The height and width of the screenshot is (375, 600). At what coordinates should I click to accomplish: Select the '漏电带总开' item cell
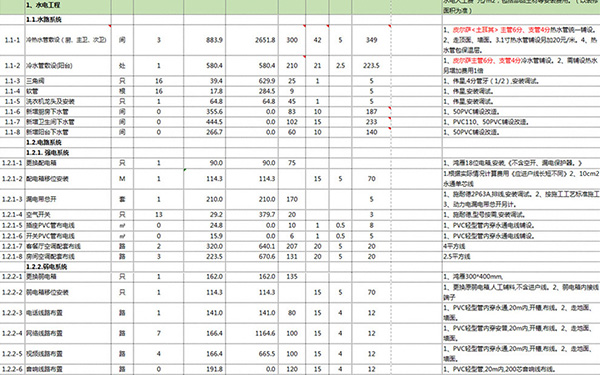click(x=68, y=199)
